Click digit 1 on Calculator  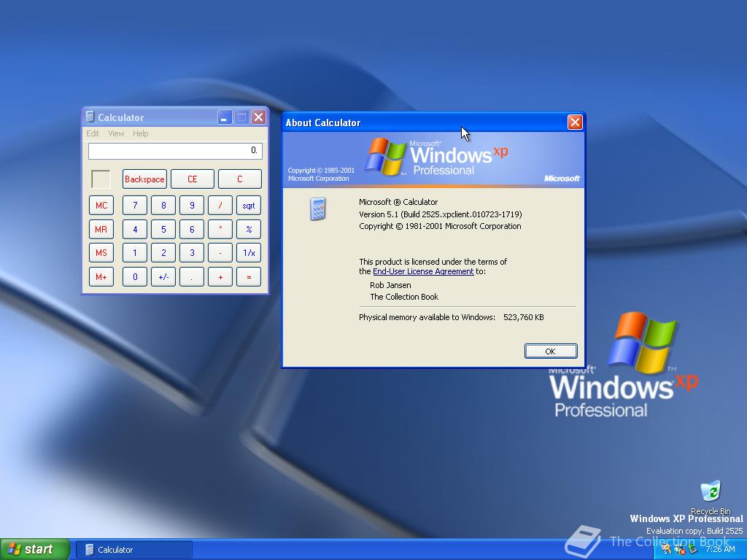pos(135,253)
